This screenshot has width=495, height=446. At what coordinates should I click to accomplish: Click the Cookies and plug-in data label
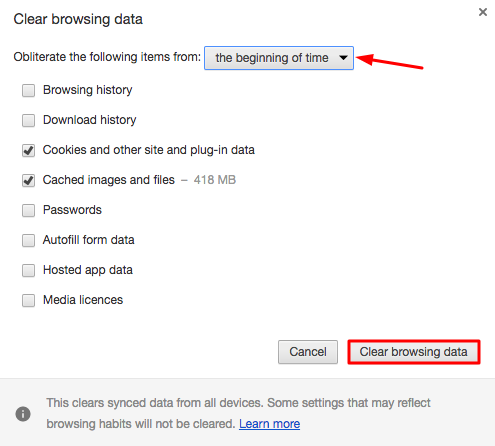149,150
